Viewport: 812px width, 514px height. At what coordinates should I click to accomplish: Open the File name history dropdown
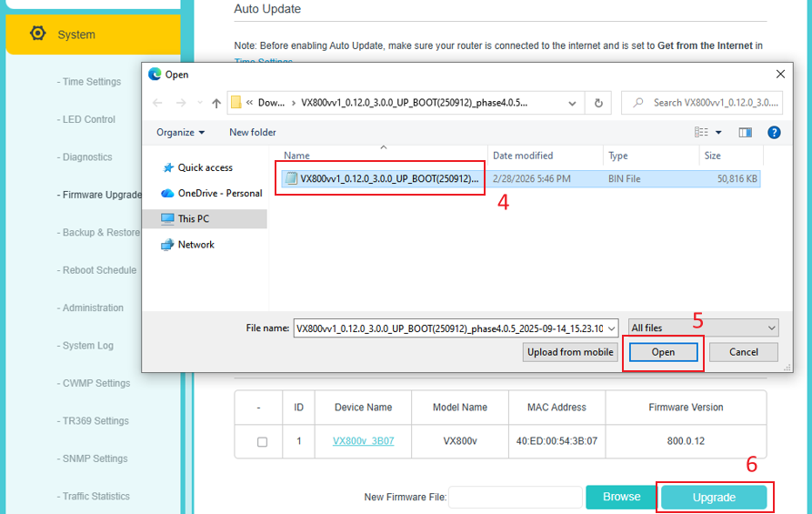[x=612, y=328]
